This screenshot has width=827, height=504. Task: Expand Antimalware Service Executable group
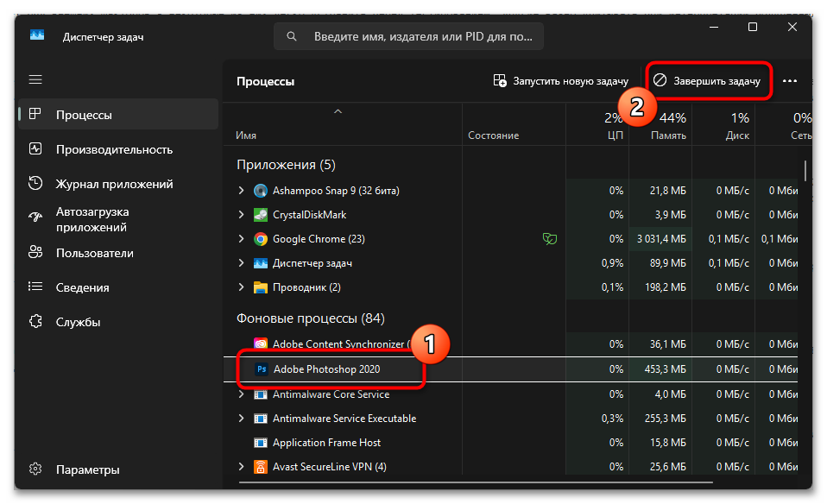coord(242,419)
